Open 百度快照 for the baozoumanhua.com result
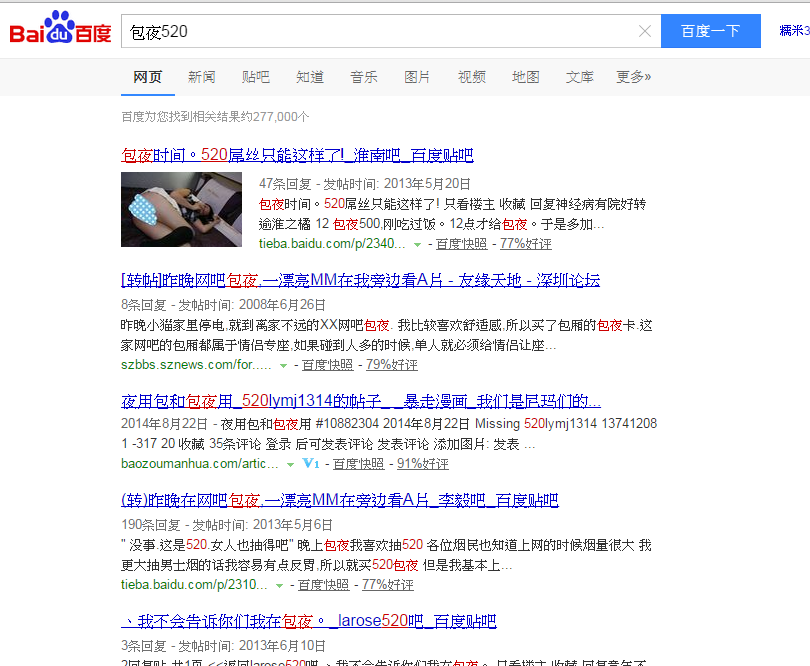The image size is (810, 666). (x=359, y=464)
